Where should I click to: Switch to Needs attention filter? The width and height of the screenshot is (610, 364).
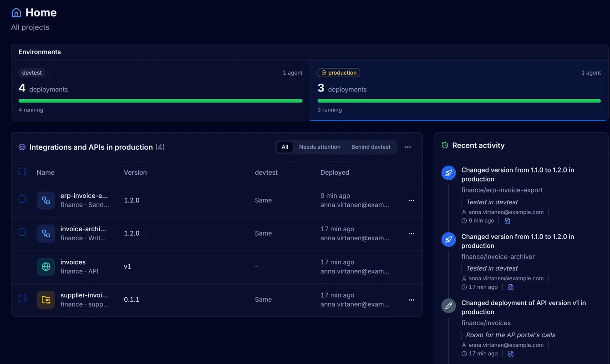tap(320, 147)
